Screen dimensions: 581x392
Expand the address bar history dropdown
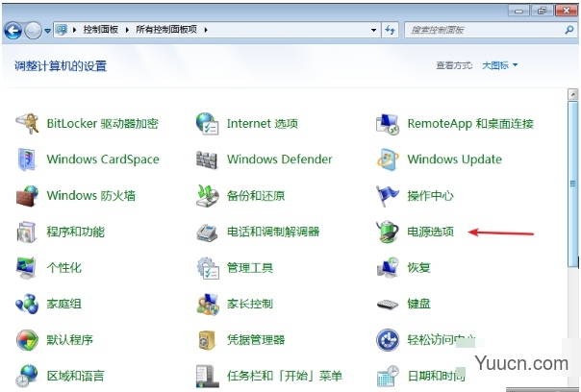373,30
